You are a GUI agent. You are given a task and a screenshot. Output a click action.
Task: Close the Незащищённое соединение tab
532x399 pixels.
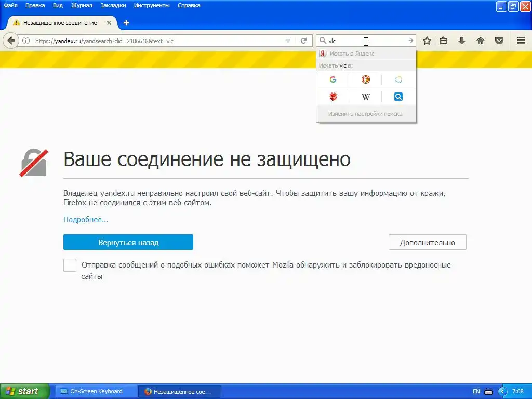[109, 23]
